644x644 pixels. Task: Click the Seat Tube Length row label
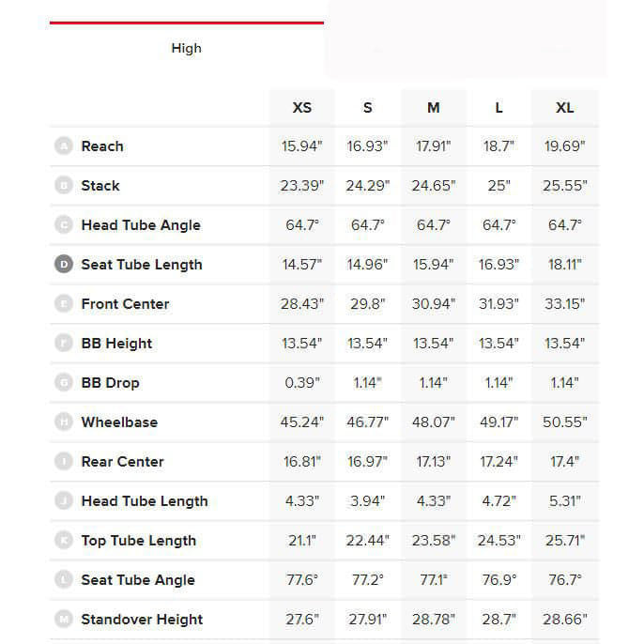pyautogui.click(x=142, y=265)
